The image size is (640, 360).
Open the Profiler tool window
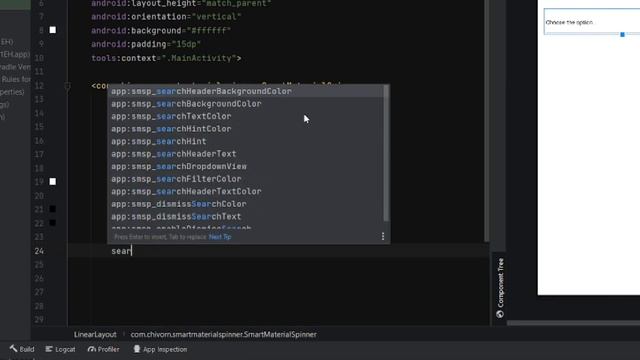coord(104,349)
